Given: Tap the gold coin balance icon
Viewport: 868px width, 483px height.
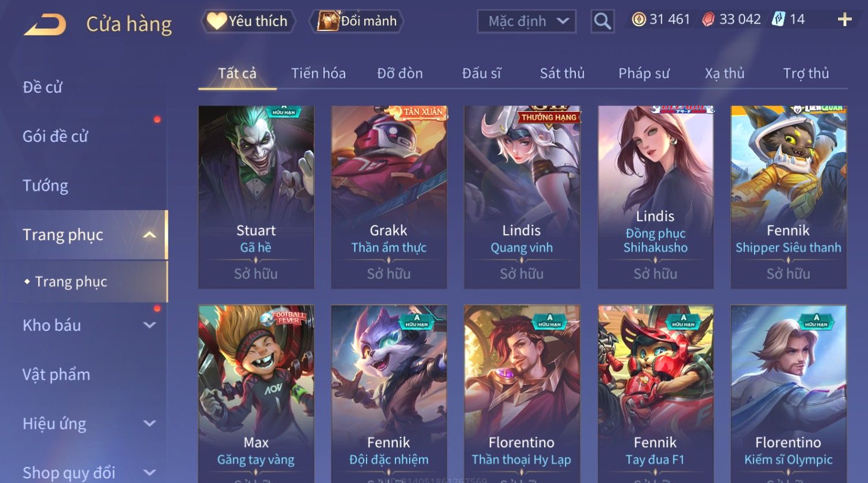Looking at the screenshot, I should click(639, 20).
